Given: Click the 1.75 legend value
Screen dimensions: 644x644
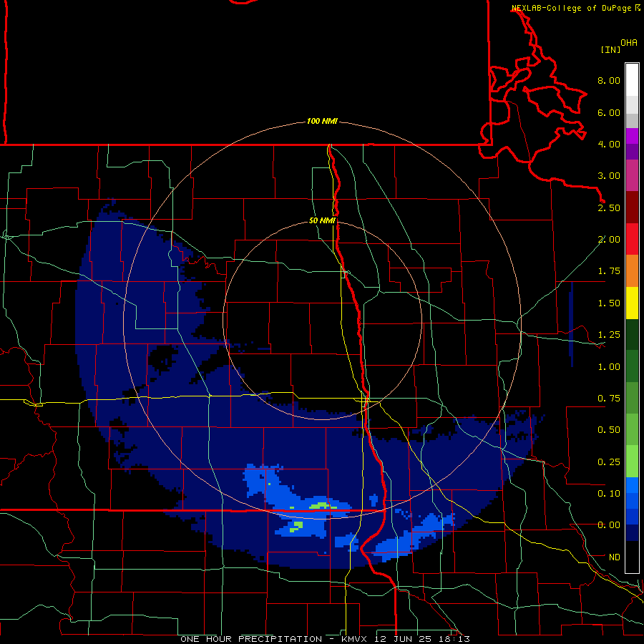Looking at the screenshot, I should coord(609,271).
